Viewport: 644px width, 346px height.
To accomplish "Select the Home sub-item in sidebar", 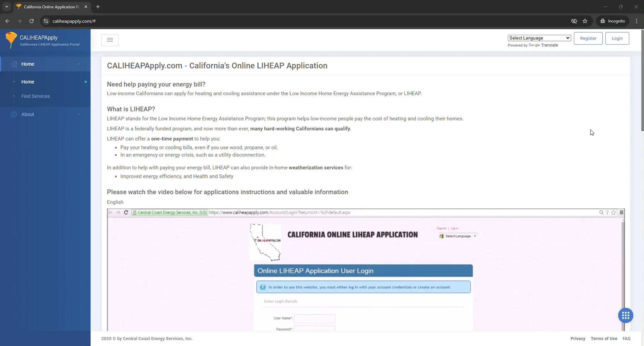I will click(28, 82).
